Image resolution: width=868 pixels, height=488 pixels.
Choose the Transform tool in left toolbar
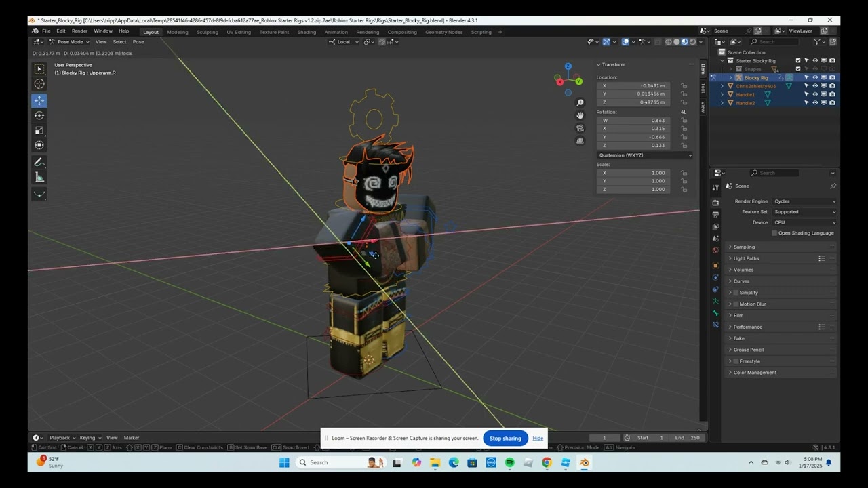pyautogui.click(x=39, y=145)
